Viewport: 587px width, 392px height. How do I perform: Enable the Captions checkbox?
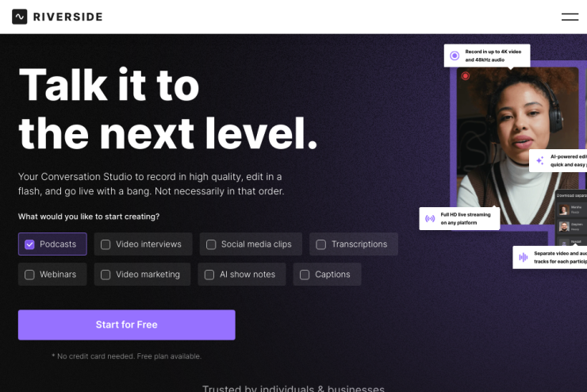pyautogui.click(x=305, y=275)
